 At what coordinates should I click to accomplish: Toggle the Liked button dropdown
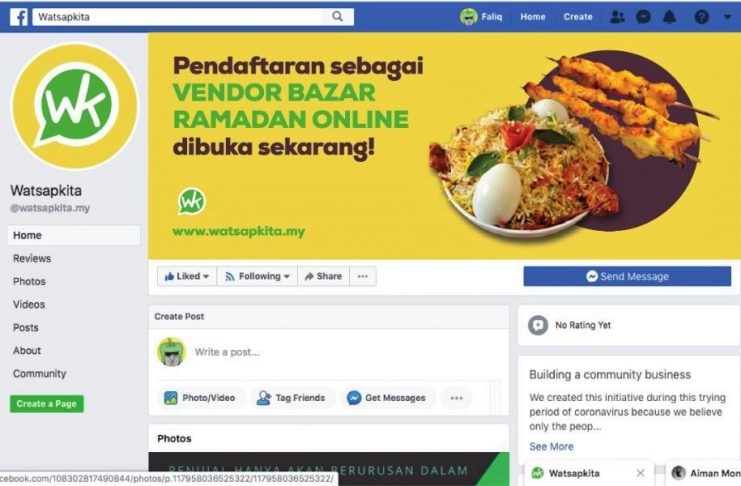187,276
